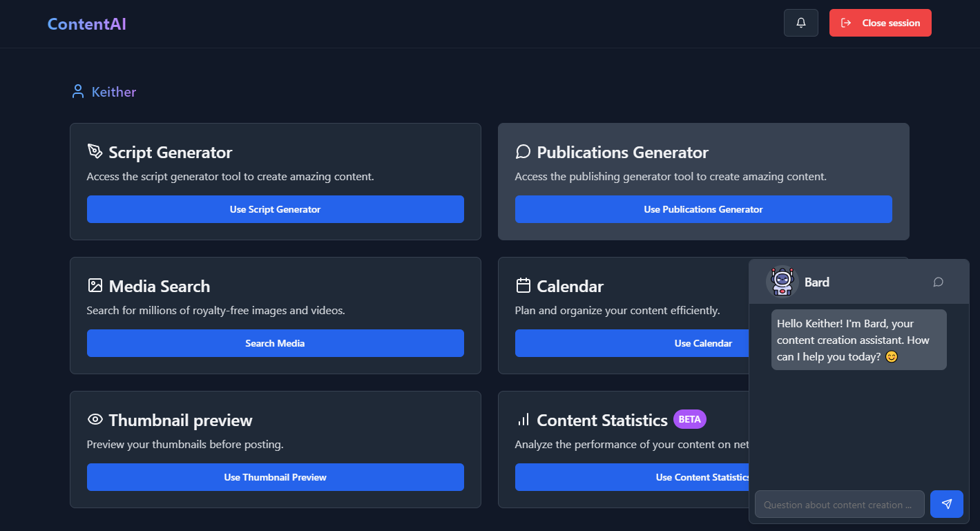The width and height of the screenshot is (980, 531).
Task: Click the chat bubble icon in Bard header
Action: [938, 282]
